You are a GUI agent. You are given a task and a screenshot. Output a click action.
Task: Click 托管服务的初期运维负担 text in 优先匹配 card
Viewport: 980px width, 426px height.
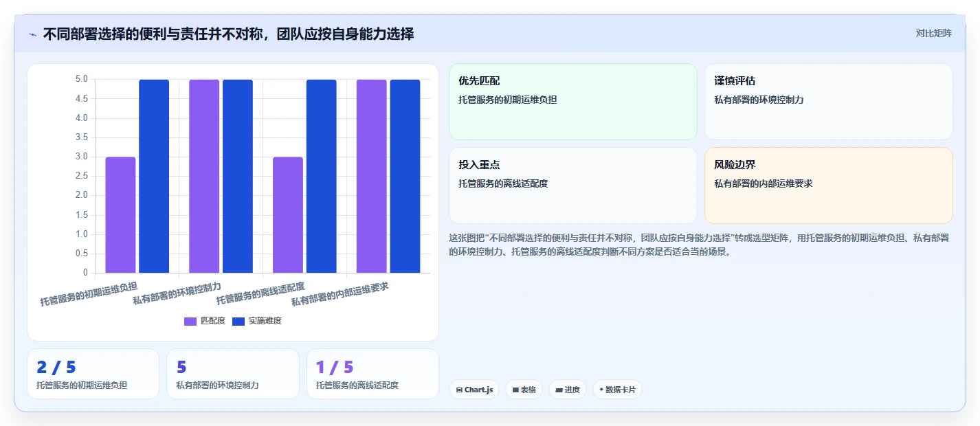[508, 100]
